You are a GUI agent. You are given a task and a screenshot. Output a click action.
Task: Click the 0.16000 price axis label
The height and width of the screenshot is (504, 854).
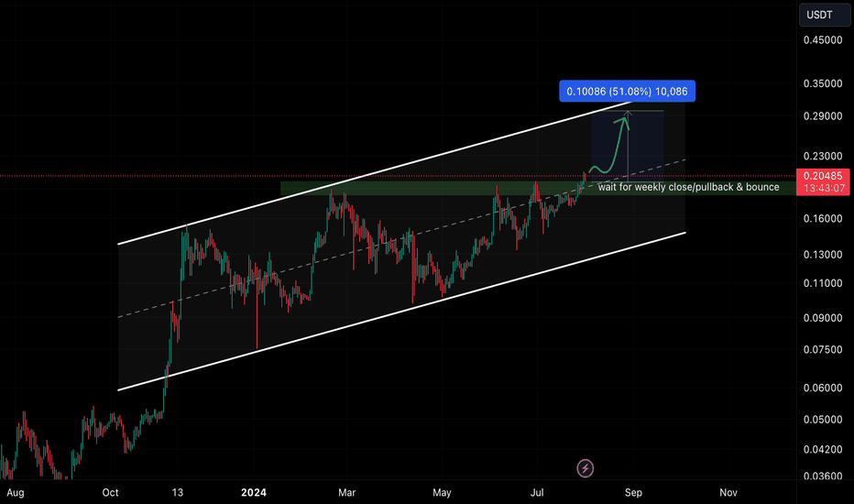pos(823,218)
